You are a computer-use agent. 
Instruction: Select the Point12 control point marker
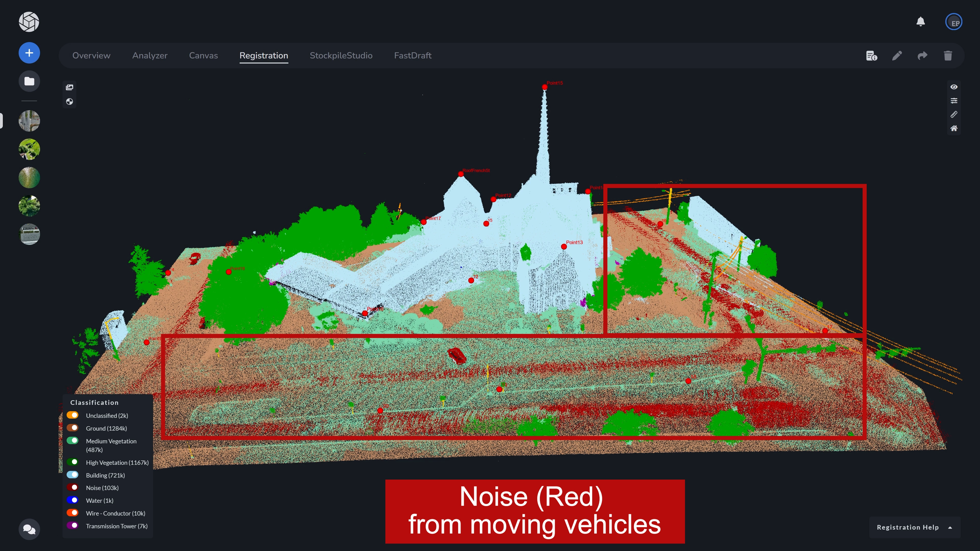[493, 199]
